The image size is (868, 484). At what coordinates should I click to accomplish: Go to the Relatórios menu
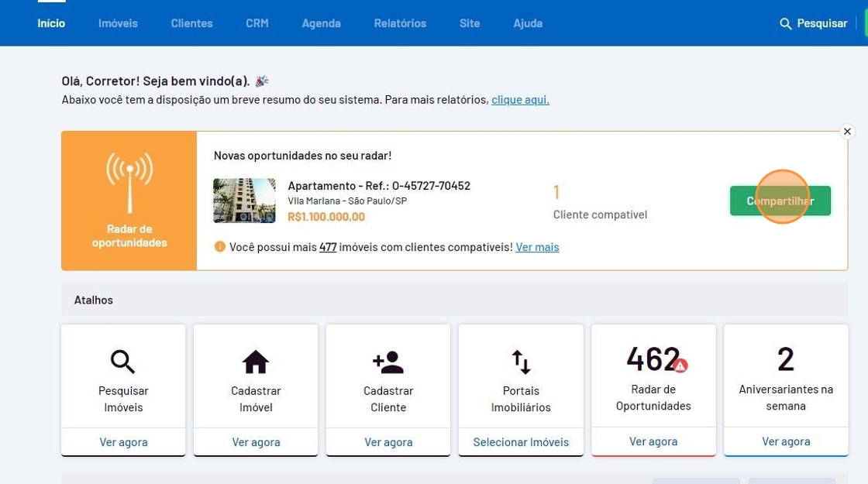pyautogui.click(x=400, y=23)
